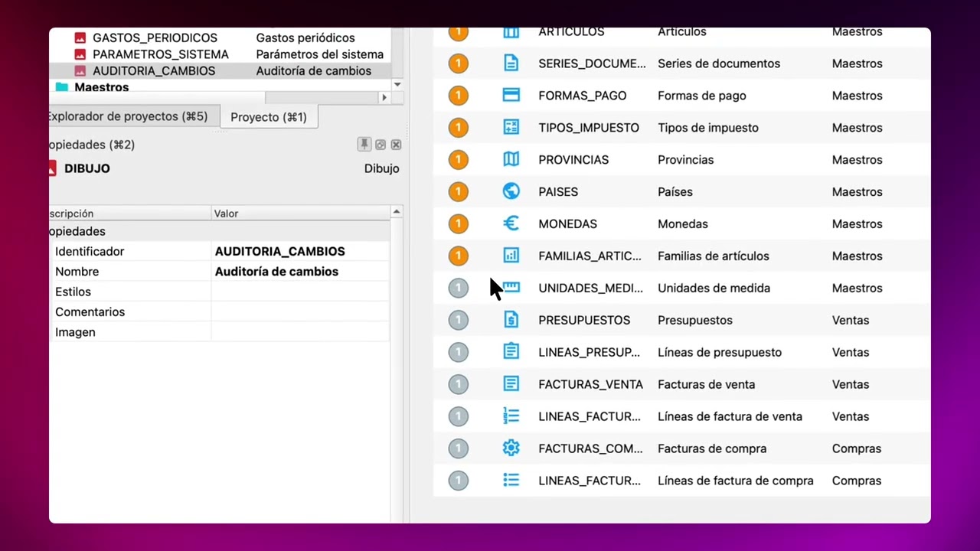Click the gray 1 badge in the FACTURAS_VENTA row

pyautogui.click(x=458, y=385)
